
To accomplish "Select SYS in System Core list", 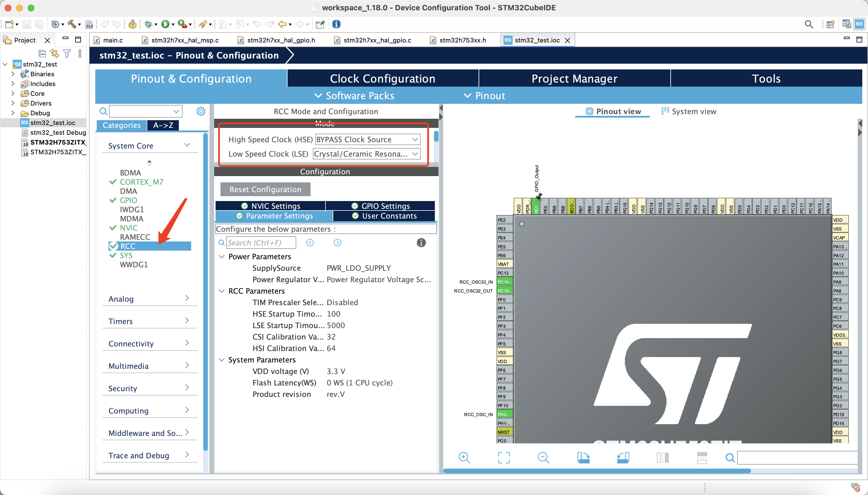I will coord(126,256).
